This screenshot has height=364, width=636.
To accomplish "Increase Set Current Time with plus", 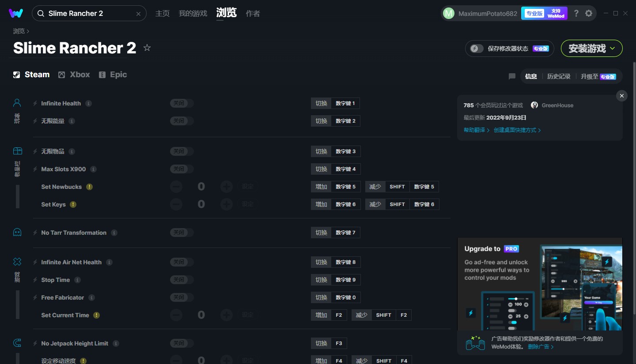I will coord(227,315).
